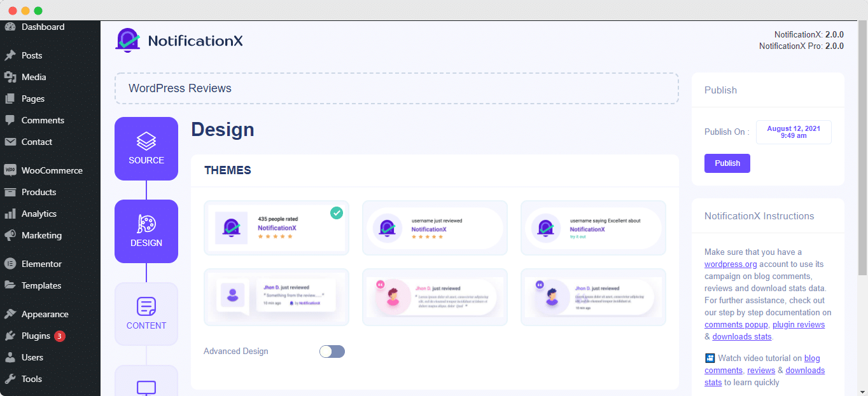Click the page vertical scrollbar
868x396 pixels.
point(863,148)
